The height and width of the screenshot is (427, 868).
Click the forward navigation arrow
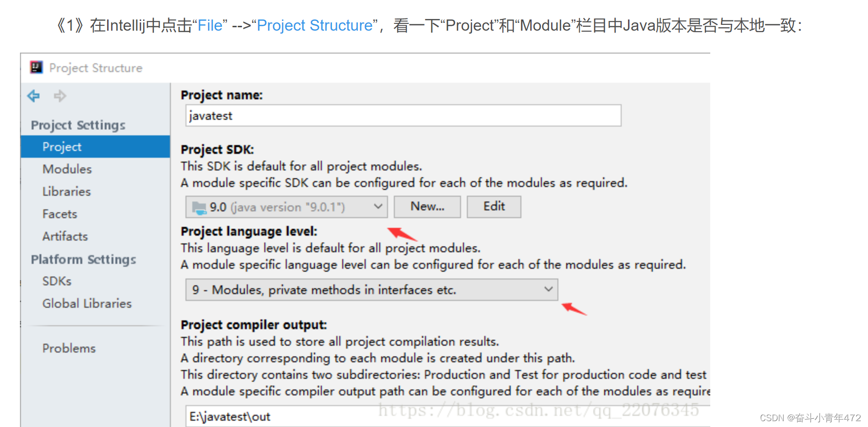pos(60,96)
